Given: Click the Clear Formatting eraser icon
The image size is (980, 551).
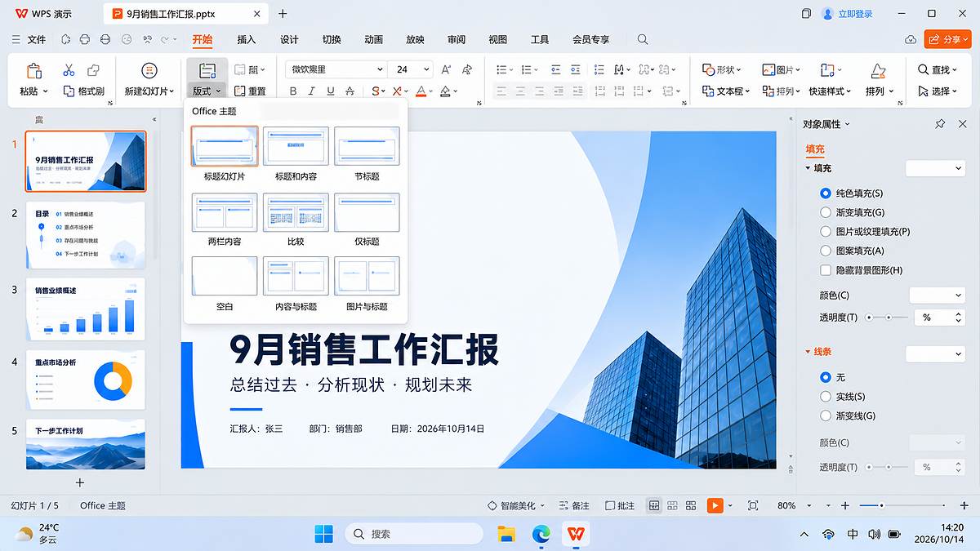Looking at the screenshot, I should click(x=466, y=69).
